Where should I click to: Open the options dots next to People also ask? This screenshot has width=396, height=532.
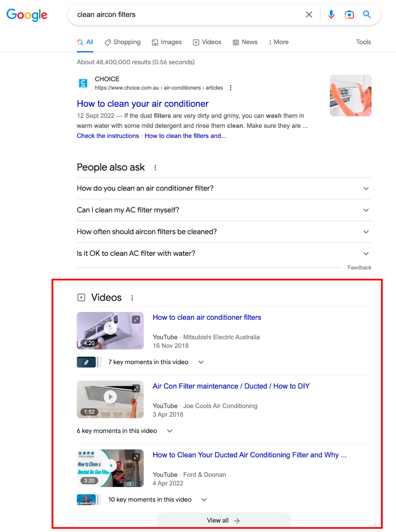click(x=155, y=168)
